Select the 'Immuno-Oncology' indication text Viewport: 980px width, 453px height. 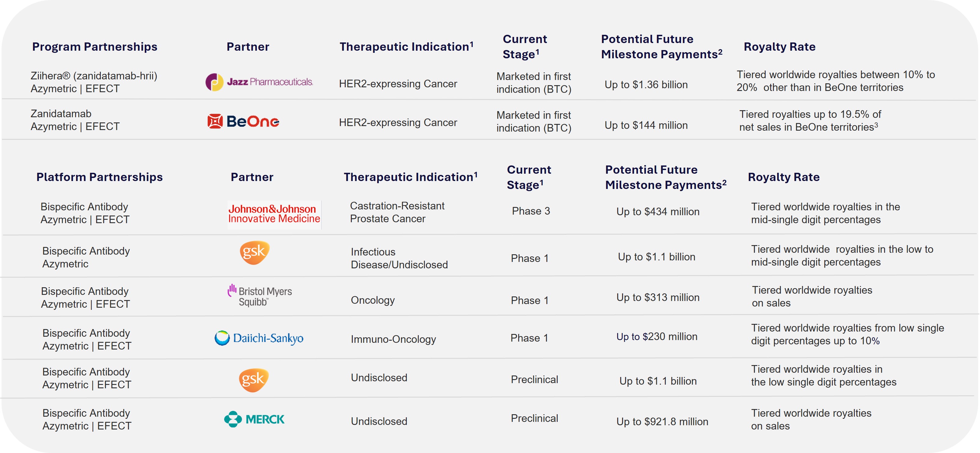tap(393, 339)
